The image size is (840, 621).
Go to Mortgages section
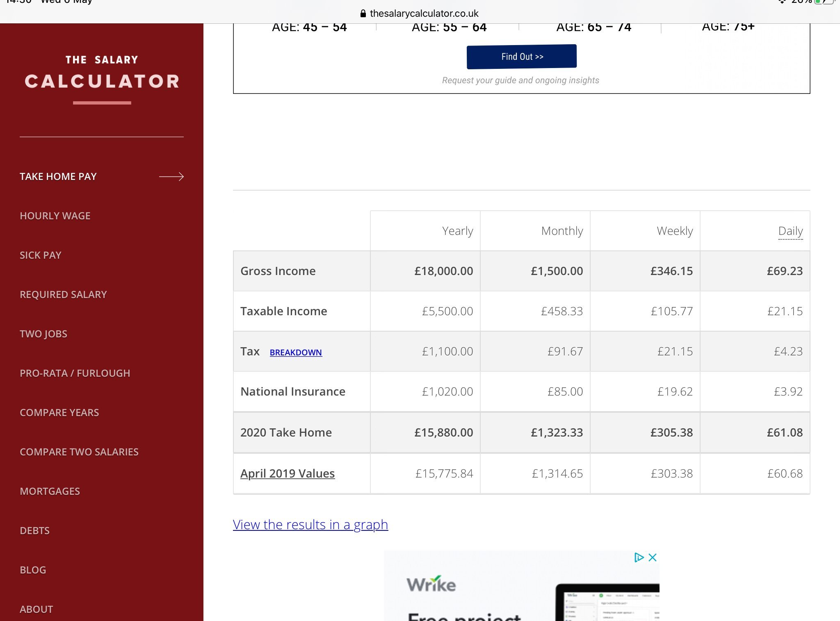(x=50, y=491)
